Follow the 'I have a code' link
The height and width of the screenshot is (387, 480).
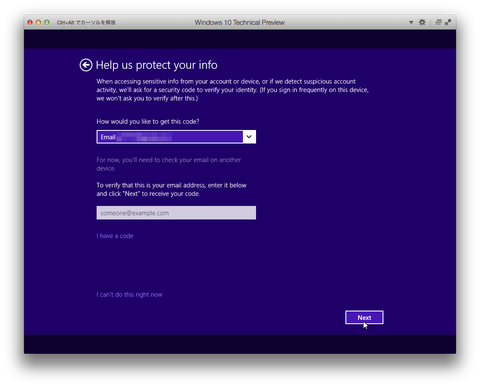click(x=115, y=236)
